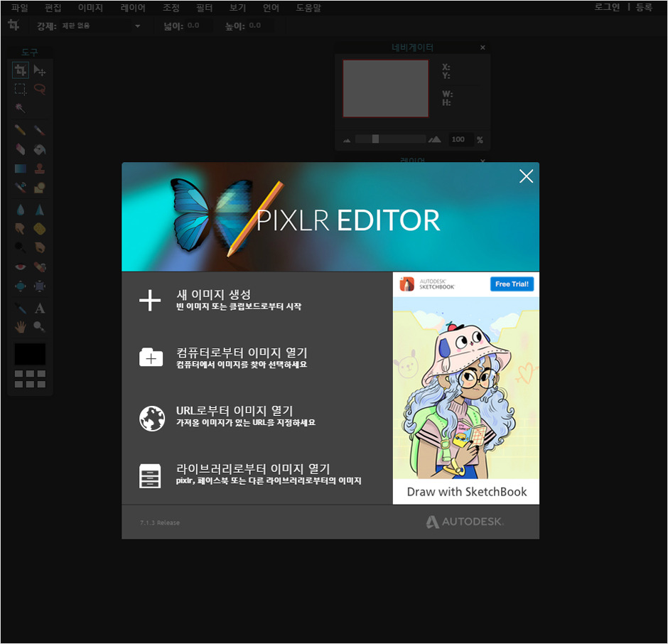Select the red Lasso tool
This screenshot has height=644, width=668.
(x=40, y=89)
